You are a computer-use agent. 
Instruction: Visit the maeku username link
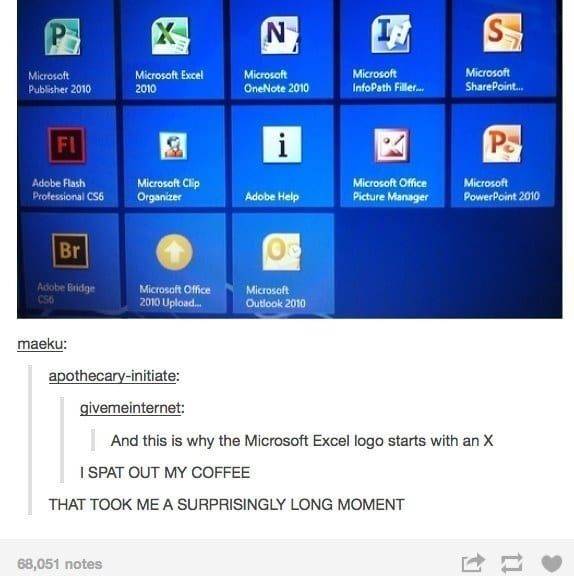[x=40, y=344]
